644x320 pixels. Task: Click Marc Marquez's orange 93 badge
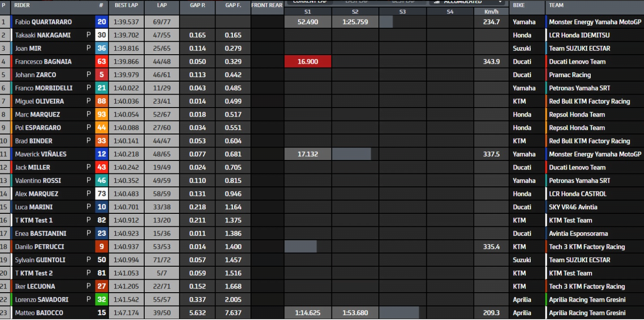pyautogui.click(x=101, y=115)
